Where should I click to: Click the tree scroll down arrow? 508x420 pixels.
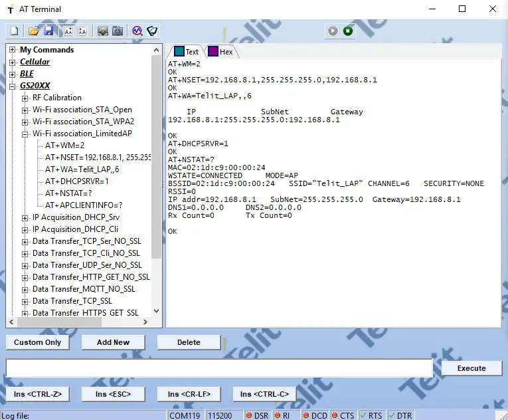click(x=156, y=311)
